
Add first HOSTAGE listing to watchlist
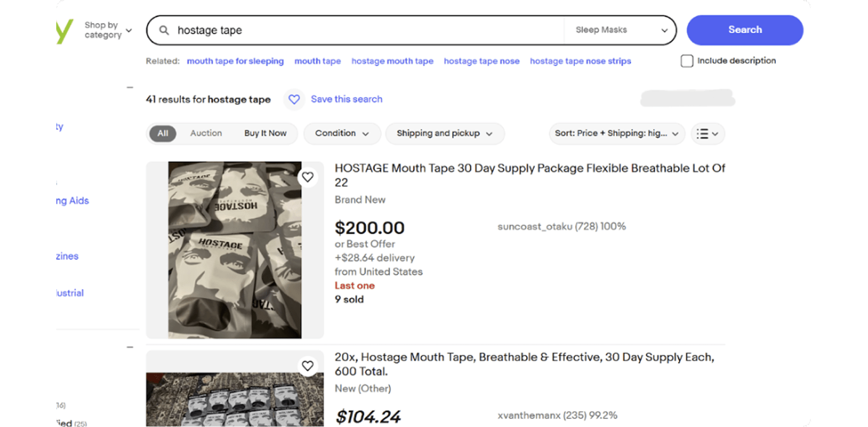tap(308, 177)
